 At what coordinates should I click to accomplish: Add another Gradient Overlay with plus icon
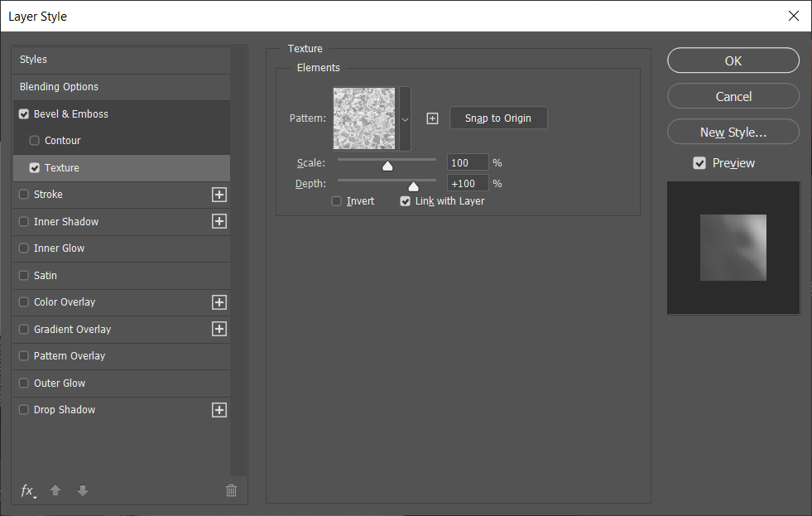pos(219,329)
